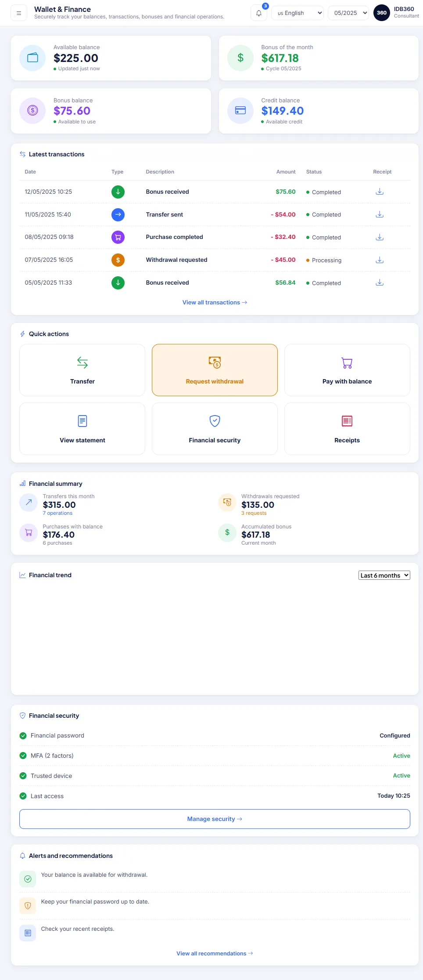Click 'Check your recent receipts' alert
The width and height of the screenshot is (423, 980).
coord(78,929)
